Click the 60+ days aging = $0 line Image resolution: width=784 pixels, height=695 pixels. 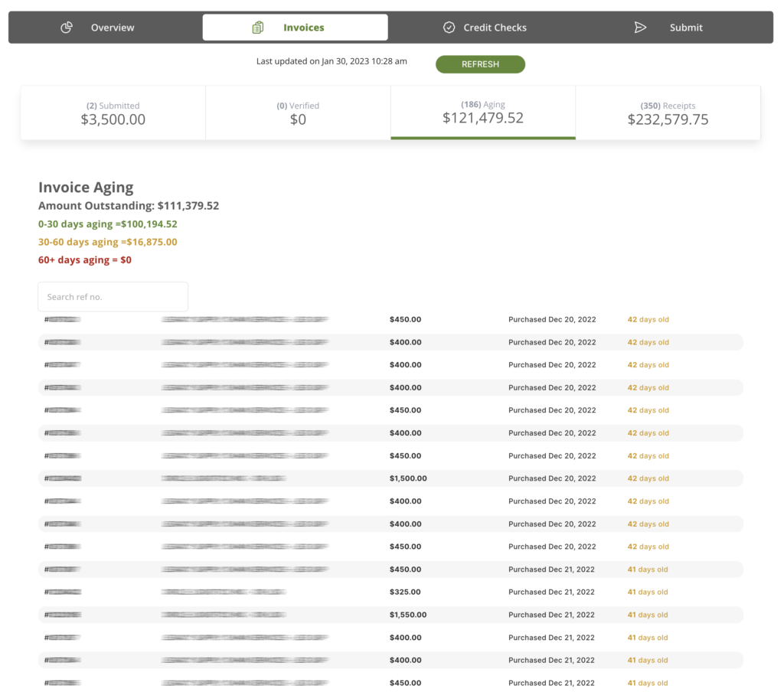click(x=84, y=260)
